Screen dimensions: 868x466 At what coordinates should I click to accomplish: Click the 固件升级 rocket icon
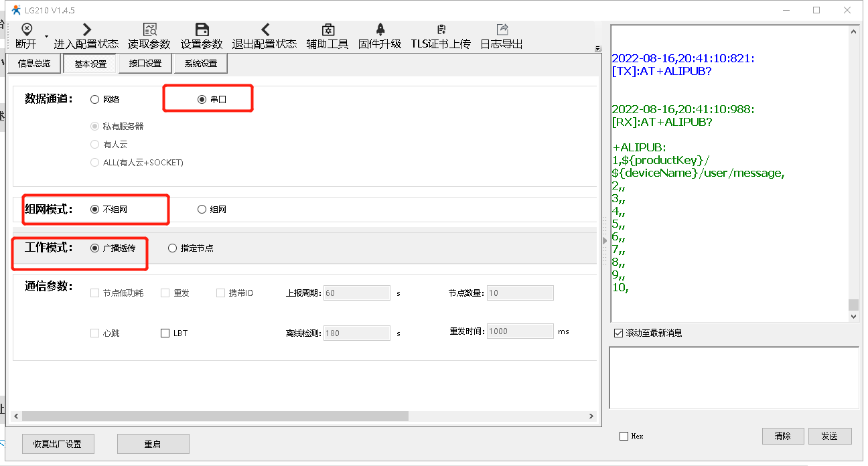(380, 29)
